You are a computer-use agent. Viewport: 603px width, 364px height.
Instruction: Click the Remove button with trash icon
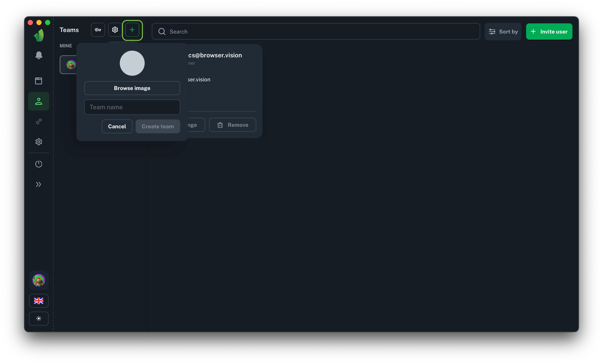232,125
